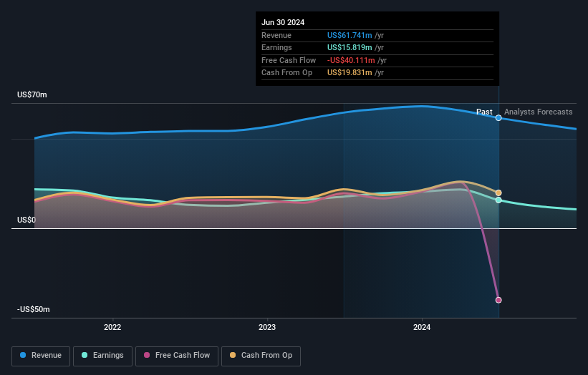Screen dimensions: 588x375
Task: Click the orange Cash From Op data point
Action: coord(498,193)
